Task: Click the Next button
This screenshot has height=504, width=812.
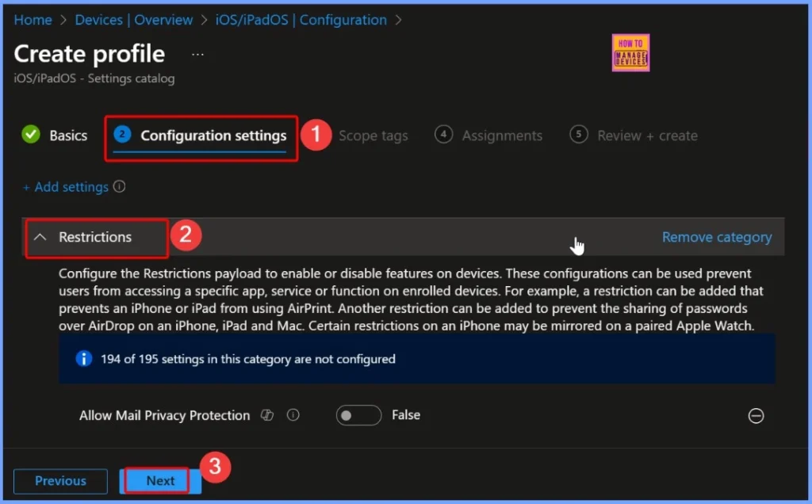Action: [x=159, y=480]
